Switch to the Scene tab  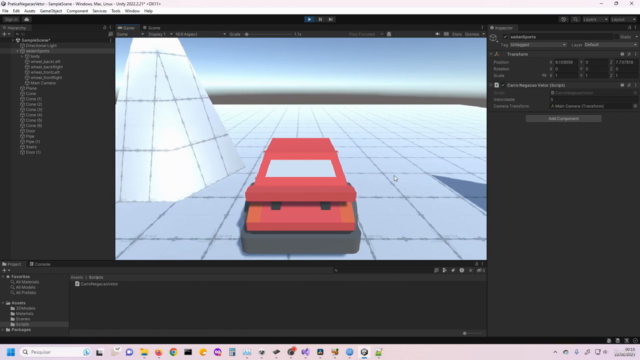click(x=151, y=28)
